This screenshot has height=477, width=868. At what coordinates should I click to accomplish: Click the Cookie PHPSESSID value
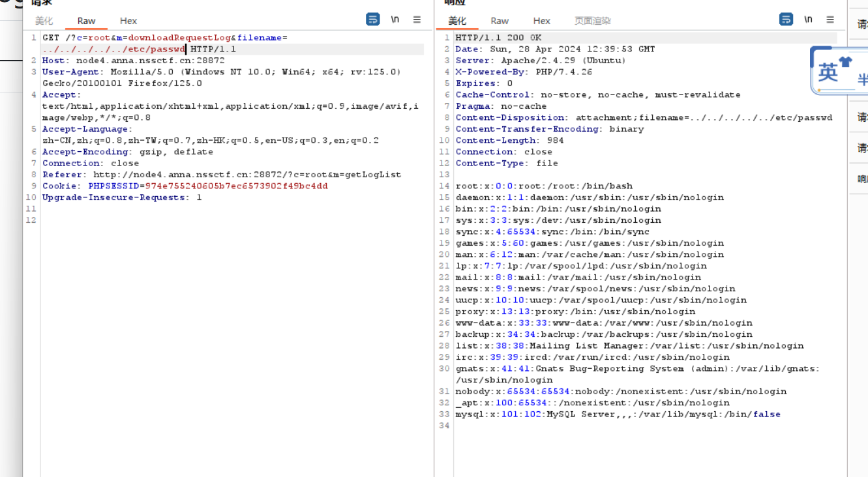point(236,186)
